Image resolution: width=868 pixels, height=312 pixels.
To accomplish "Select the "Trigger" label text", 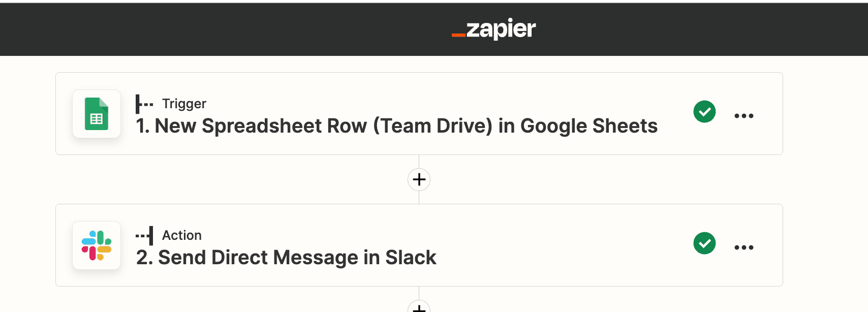I will (x=184, y=104).
